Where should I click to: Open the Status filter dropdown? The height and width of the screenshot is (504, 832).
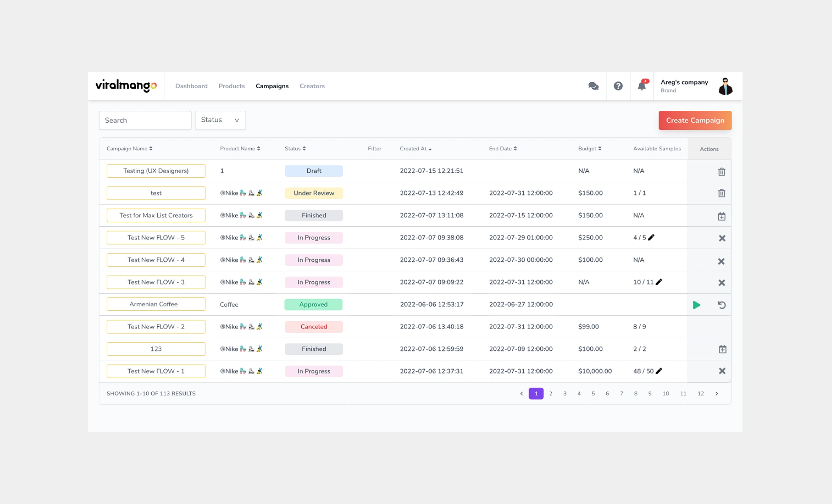(x=220, y=120)
